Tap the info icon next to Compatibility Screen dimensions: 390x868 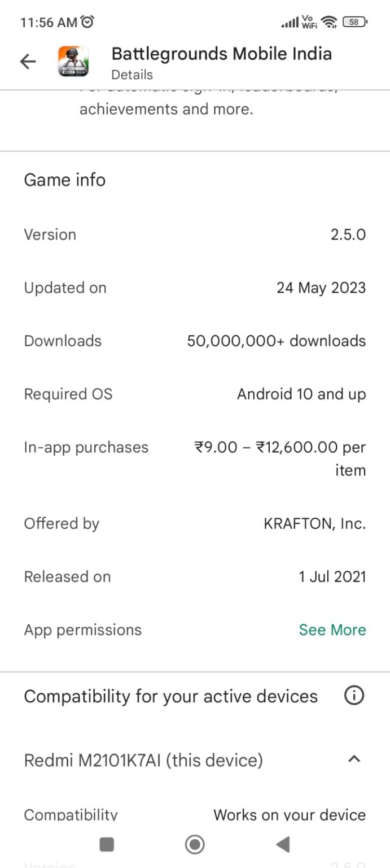(x=354, y=696)
